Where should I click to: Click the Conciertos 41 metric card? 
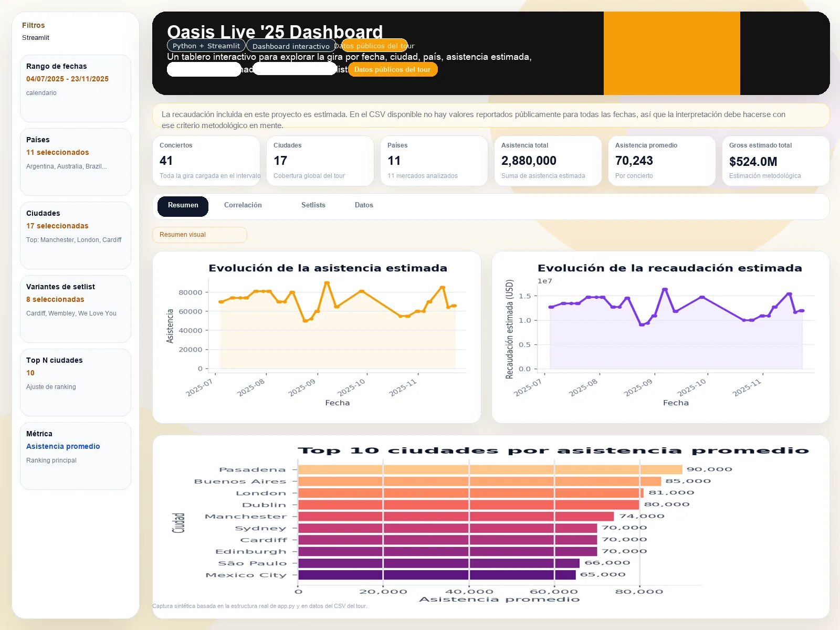coord(206,161)
